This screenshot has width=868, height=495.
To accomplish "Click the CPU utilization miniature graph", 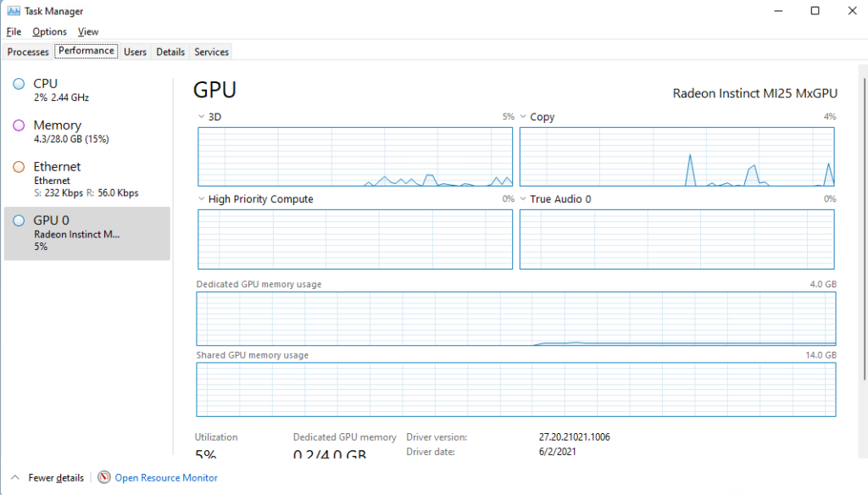I will tap(18, 83).
